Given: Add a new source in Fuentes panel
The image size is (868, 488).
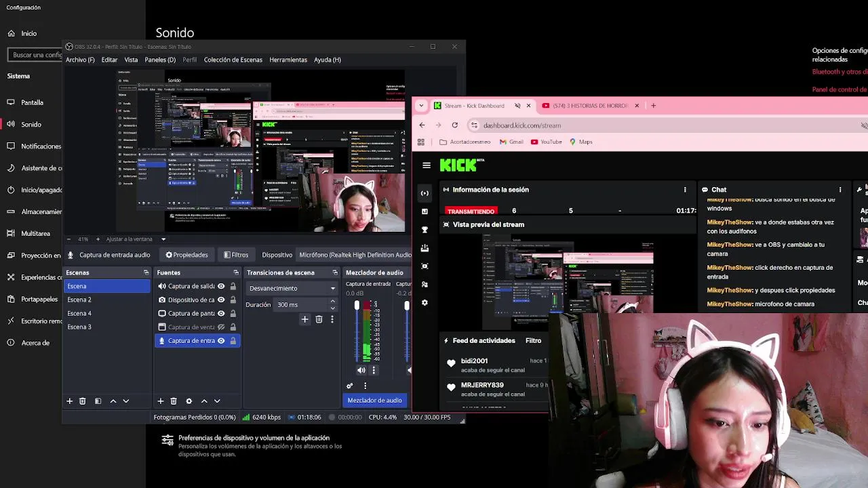Looking at the screenshot, I should coord(161,401).
